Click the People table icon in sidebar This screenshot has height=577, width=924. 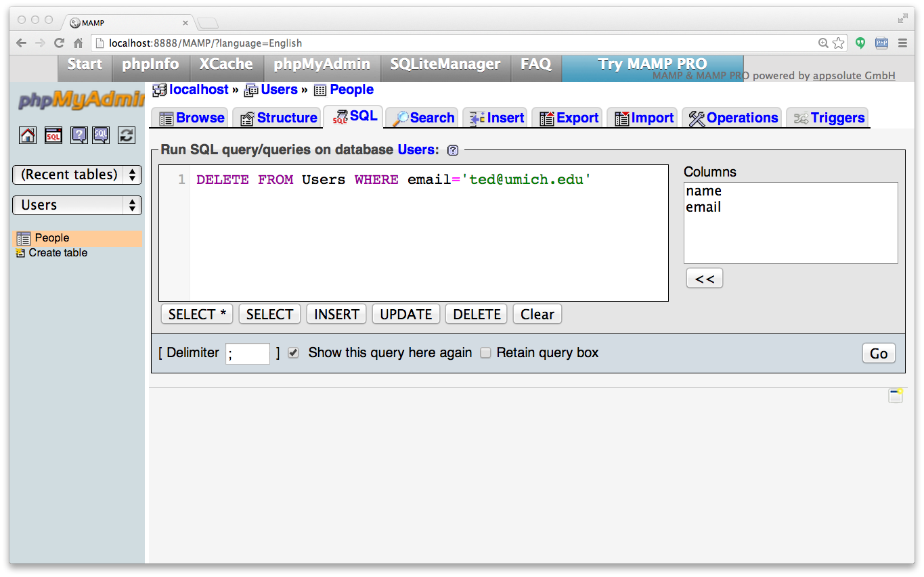click(24, 238)
